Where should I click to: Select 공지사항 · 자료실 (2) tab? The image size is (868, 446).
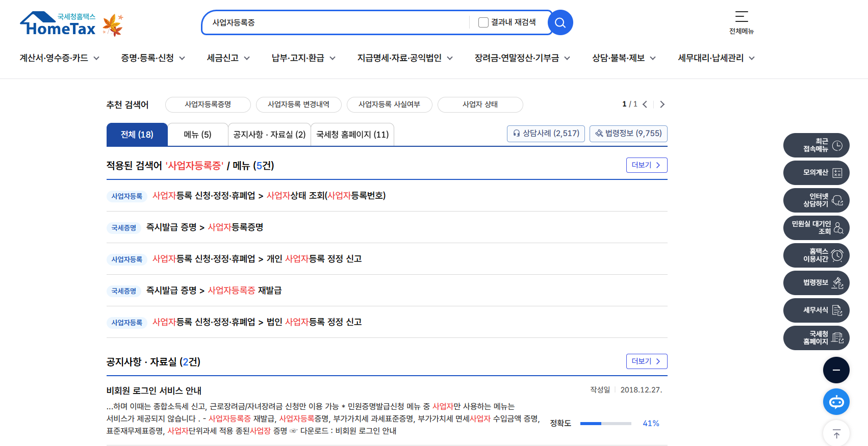pyautogui.click(x=269, y=135)
